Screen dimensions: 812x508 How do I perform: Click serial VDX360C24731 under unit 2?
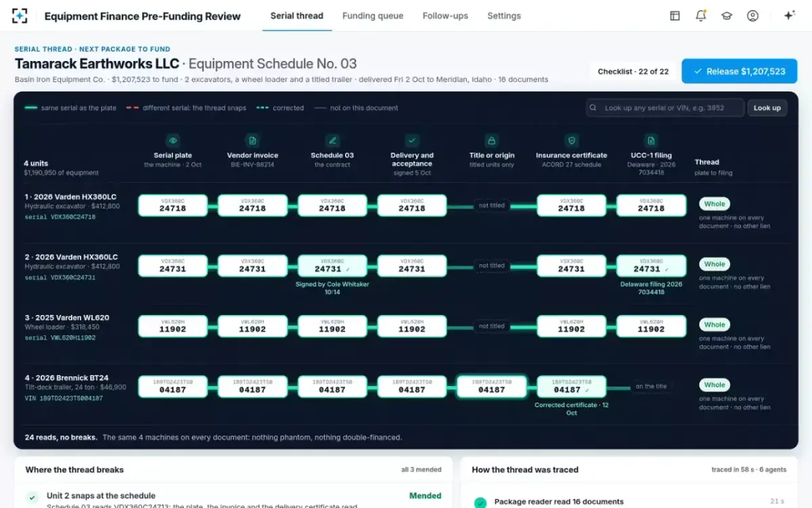pyautogui.click(x=60, y=278)
